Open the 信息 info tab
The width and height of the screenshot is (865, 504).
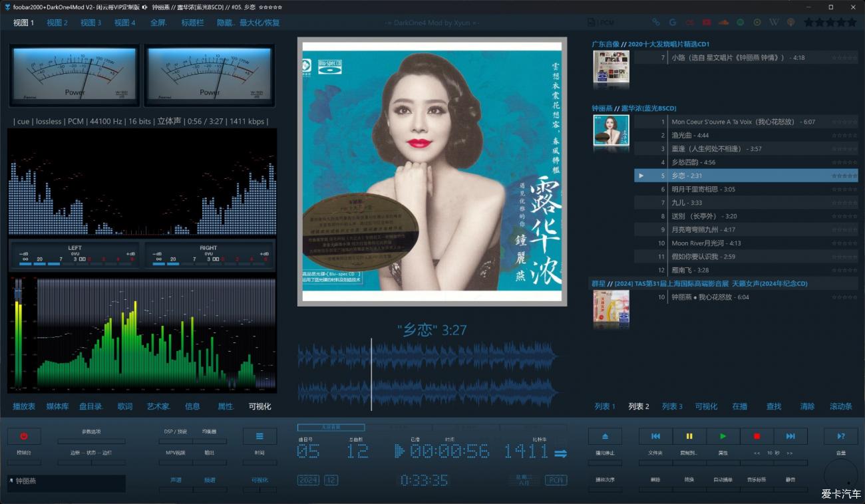click(x=192, y=406)
